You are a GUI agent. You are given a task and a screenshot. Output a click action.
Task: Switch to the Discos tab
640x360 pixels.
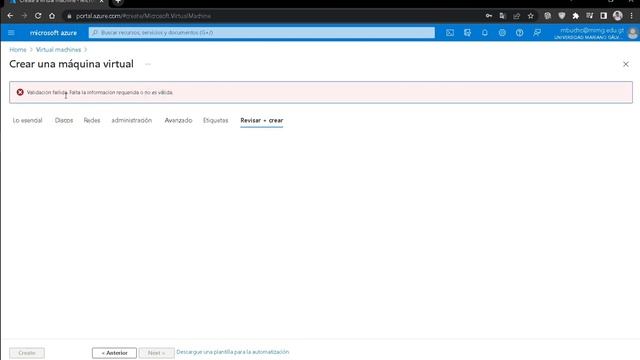pyautogui.click(x=64, y=120)
